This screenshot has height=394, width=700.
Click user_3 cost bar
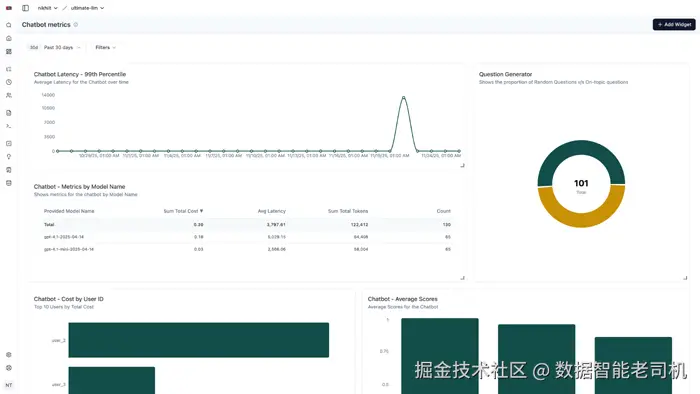tap(112, 380)
